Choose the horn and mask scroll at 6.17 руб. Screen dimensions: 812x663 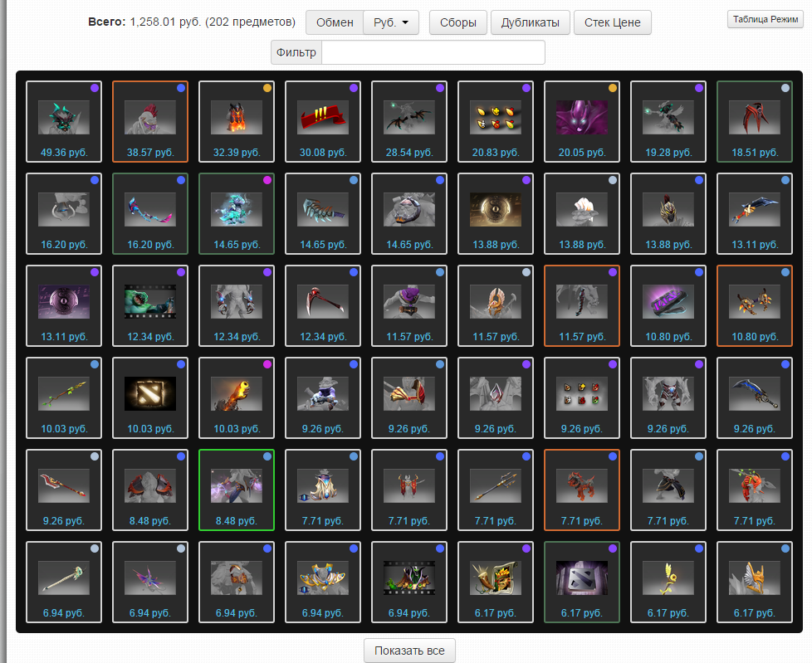496,583
